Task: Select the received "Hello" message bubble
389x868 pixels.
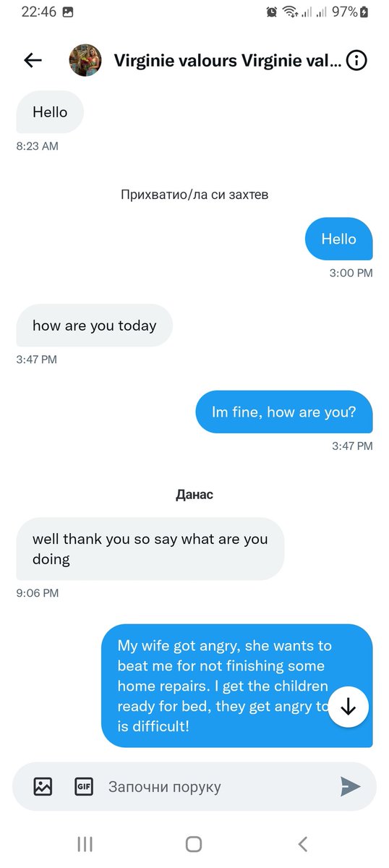Action: point(50,112)
